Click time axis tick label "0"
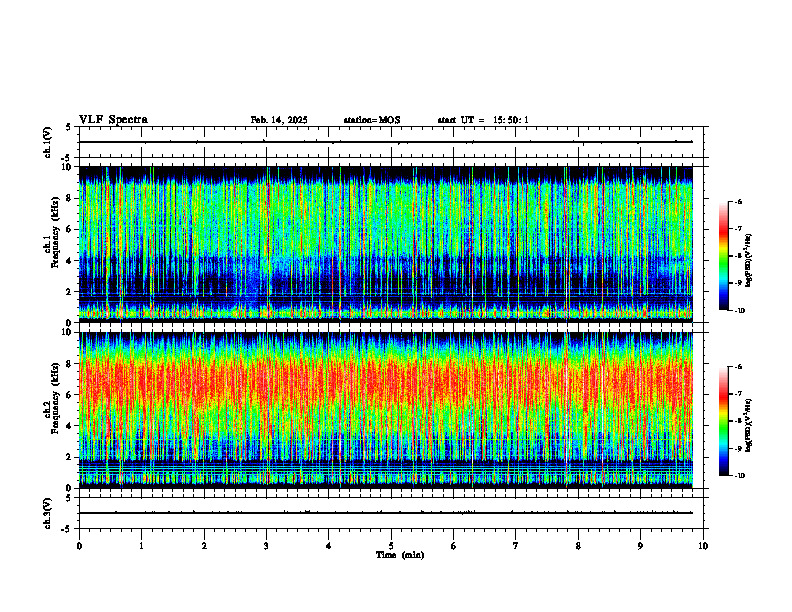792x612 pixels. 79,546
